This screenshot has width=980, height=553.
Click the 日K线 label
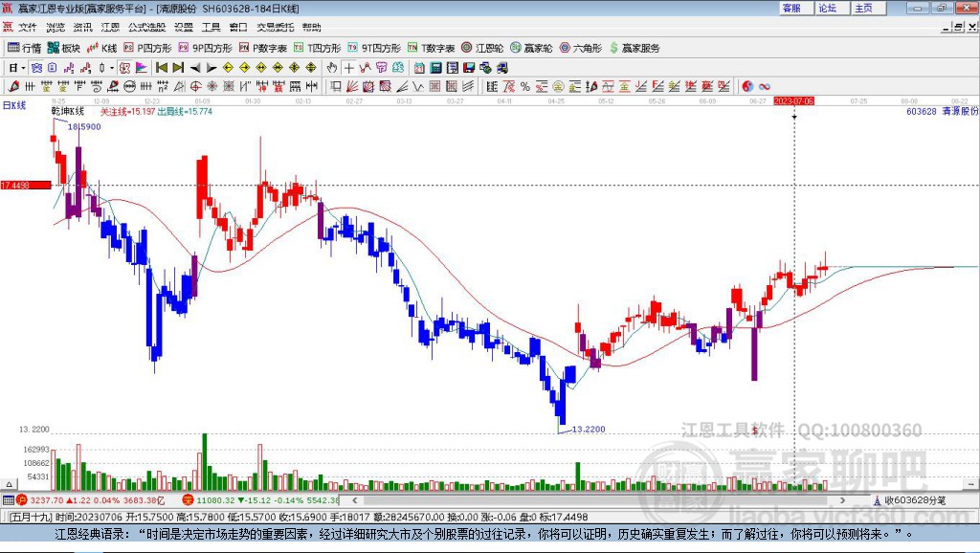point(14,105)
